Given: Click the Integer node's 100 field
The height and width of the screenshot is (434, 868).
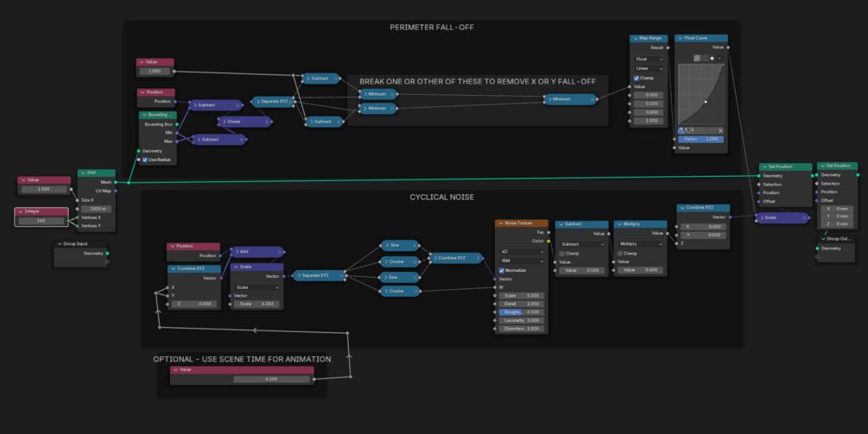Looking at the screenshot, I should 41,221.
